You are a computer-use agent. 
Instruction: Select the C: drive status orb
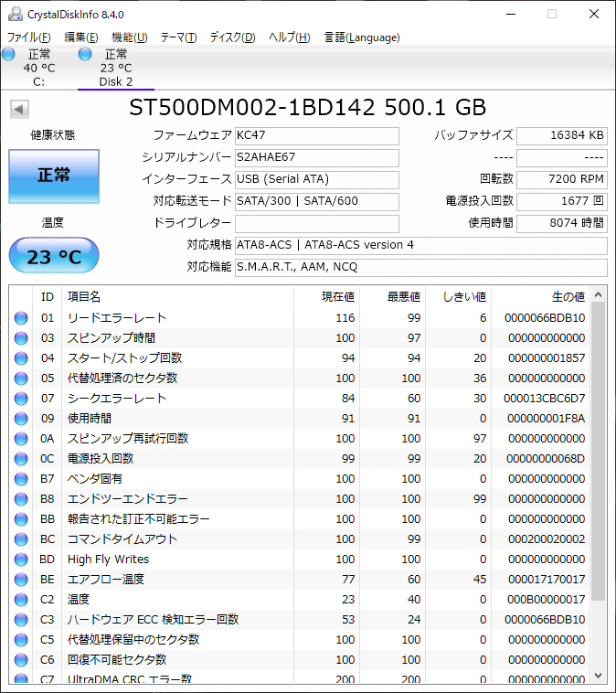[8, 54]
